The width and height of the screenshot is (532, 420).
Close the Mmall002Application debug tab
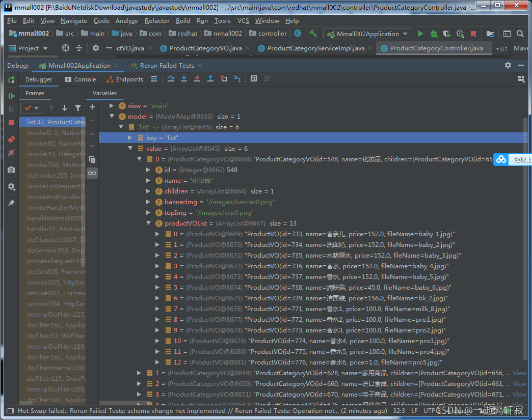pyautogui.click(x=116, y=66)
